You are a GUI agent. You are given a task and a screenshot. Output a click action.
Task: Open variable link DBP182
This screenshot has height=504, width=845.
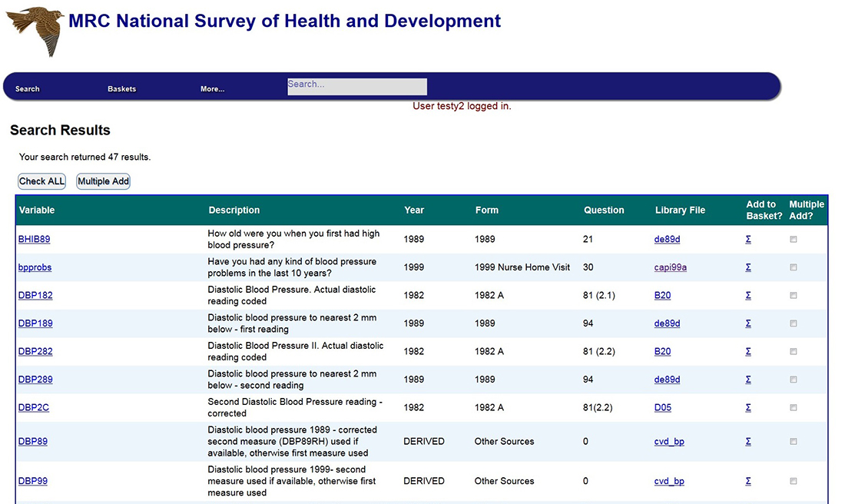click(35, 295)
